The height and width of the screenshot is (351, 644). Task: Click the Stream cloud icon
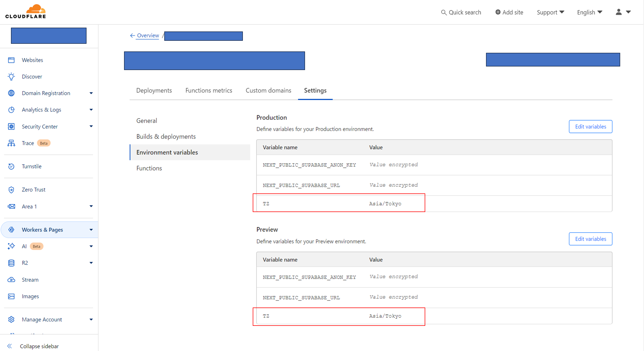[x=11, y=280]
